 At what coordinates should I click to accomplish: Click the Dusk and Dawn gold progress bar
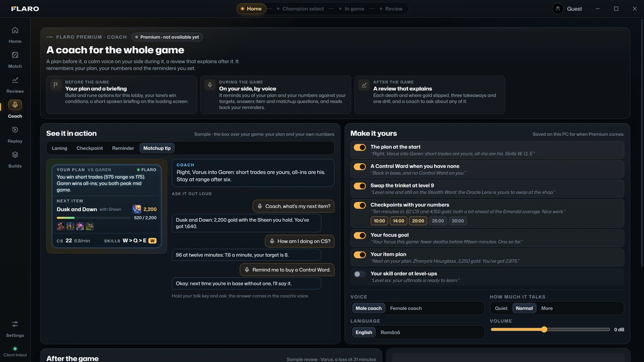(x=93, y=218)
